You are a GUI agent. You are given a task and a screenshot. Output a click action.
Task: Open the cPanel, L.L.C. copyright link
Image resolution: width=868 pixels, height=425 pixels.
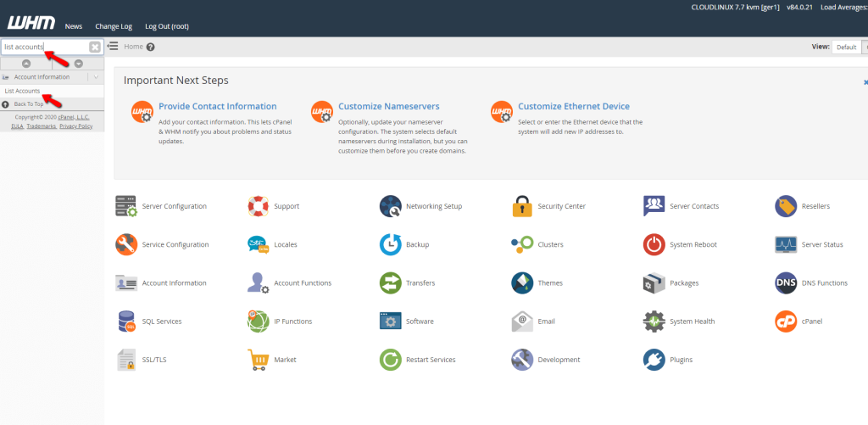[x=74, y=117]
